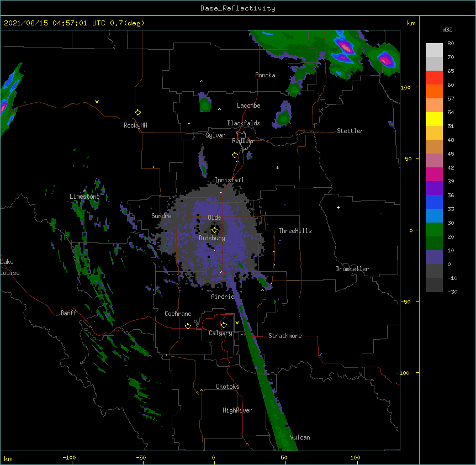Click the yellow V marker northwest of RockyMH
This screenshot has height=465, width=476.
tap(97, 102)
